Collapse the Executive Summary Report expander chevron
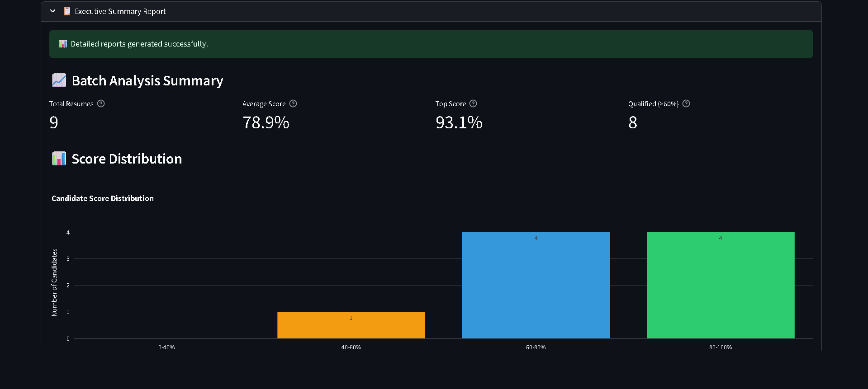Screen dimensions: 868x389 coord(53,11)
